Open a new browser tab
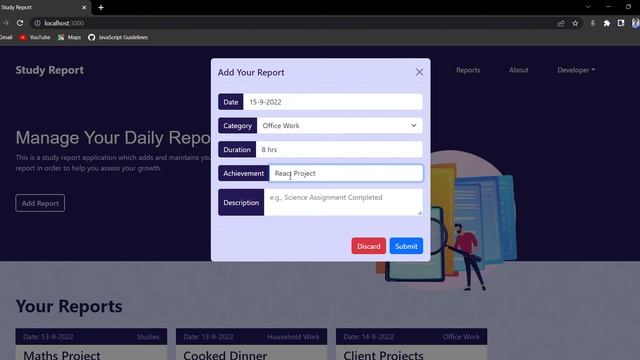 101,7
